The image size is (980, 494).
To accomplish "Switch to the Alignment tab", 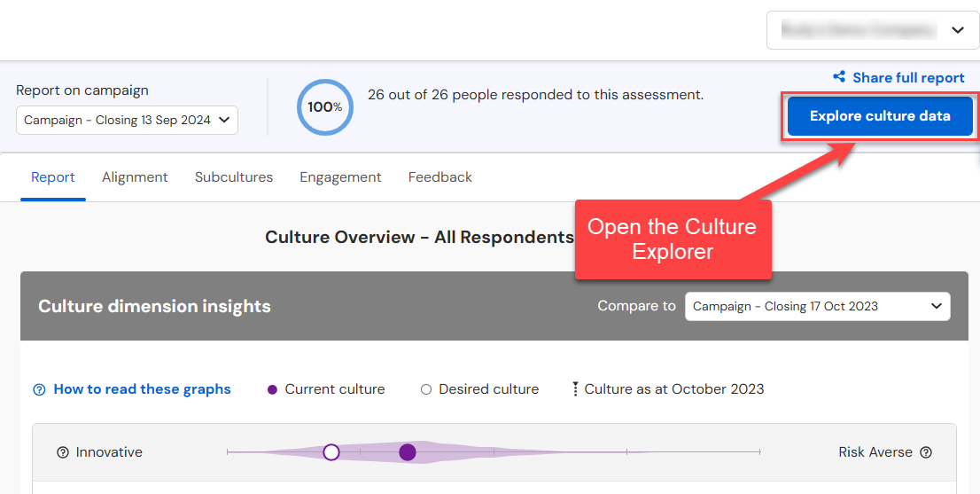I will tap(135, 177).
